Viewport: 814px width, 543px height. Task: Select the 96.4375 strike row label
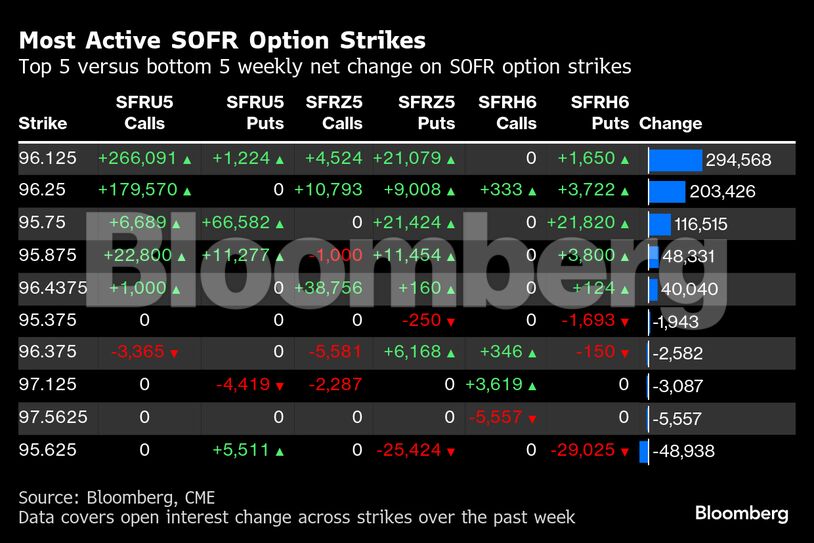pos(50,289)
